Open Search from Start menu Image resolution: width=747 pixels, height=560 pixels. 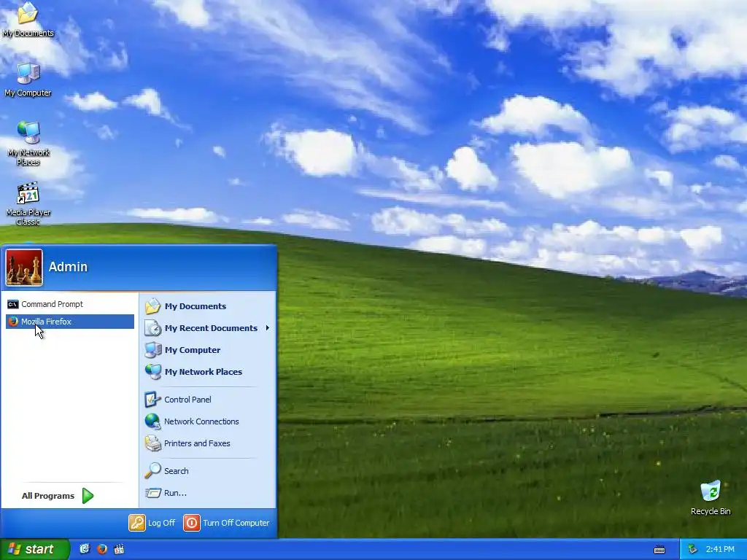206,471
